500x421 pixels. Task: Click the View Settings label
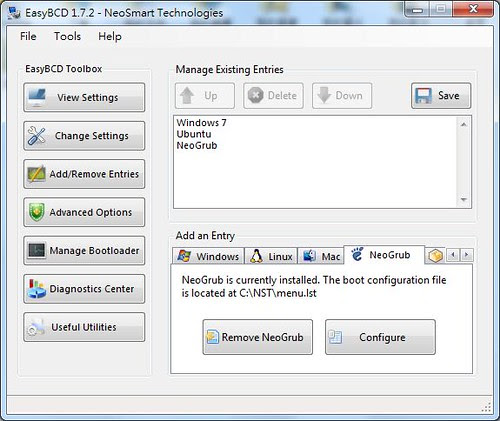pos(88,97)
